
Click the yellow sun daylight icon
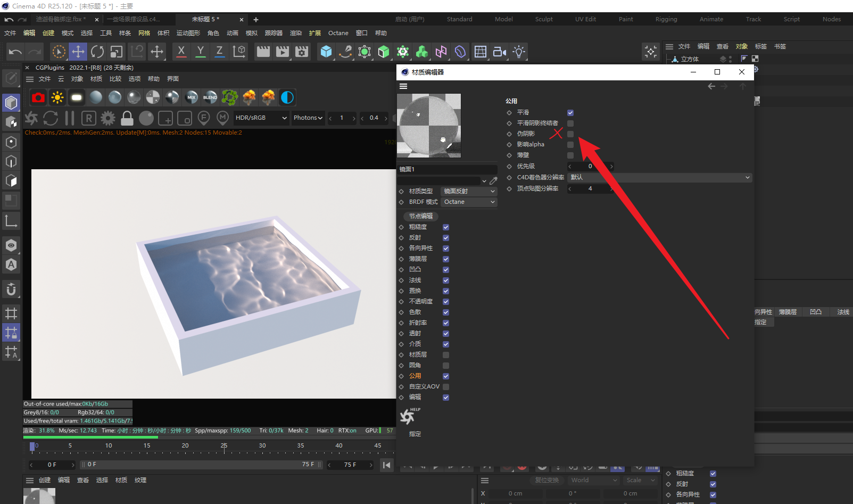57,97
